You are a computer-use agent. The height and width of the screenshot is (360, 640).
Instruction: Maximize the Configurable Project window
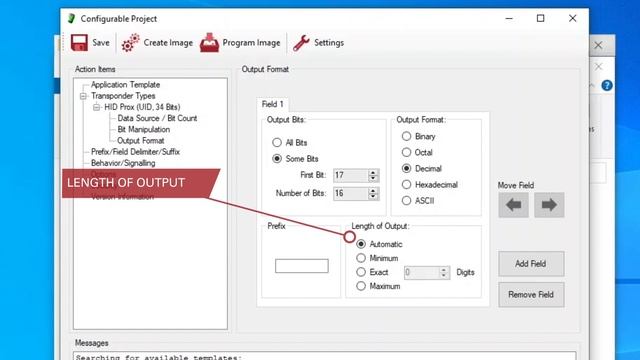tap(540, 18)
